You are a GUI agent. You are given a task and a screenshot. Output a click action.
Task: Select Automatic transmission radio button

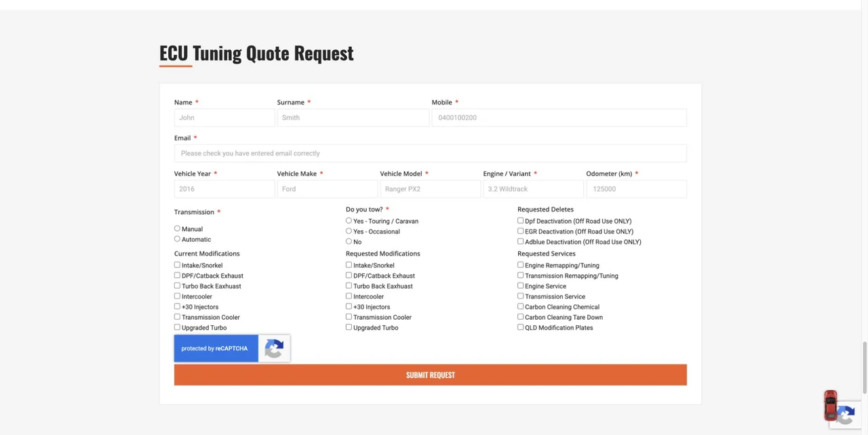(x=177, y=239)
